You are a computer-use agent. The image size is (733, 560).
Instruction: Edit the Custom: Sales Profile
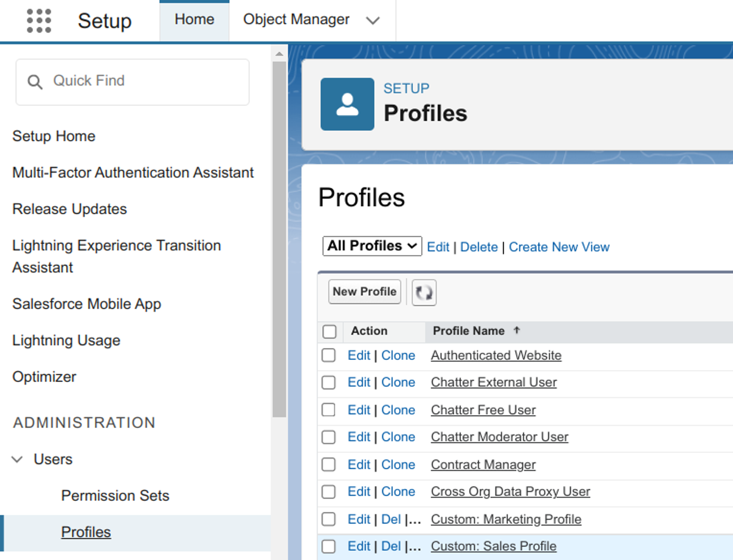point(359,546)
